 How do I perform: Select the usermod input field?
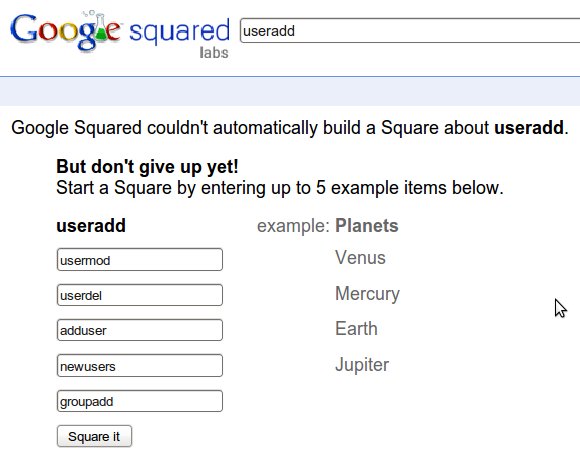click(x=140, y=260)
